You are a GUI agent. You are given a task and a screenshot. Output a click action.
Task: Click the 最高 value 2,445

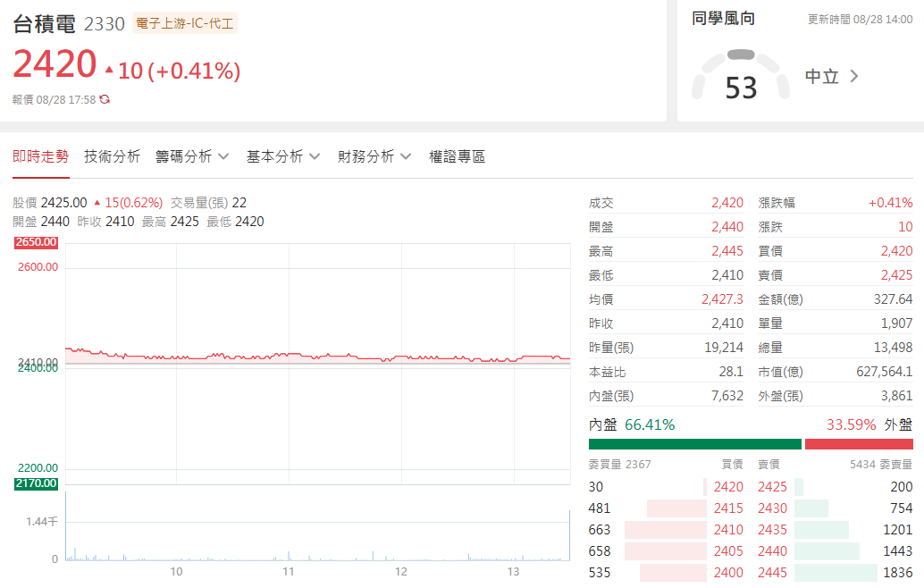coord(727,251)
